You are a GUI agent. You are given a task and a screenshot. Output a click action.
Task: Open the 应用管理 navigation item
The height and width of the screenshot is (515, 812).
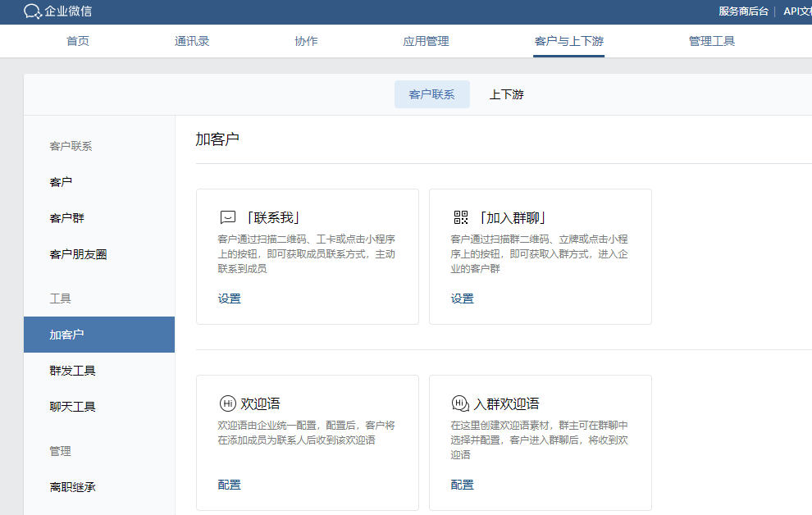coord(426,39)
